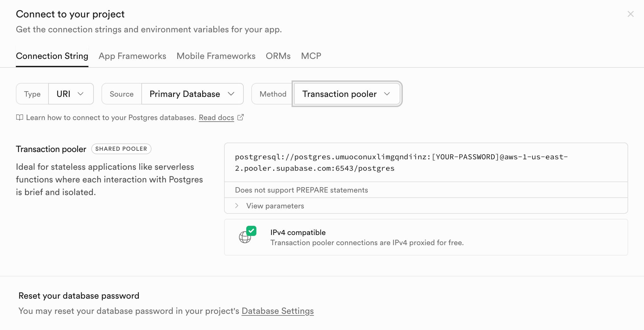Click the green IPv4 checkmark badge
The height and width of the screenshot is (330, 644).
[251, 231]
